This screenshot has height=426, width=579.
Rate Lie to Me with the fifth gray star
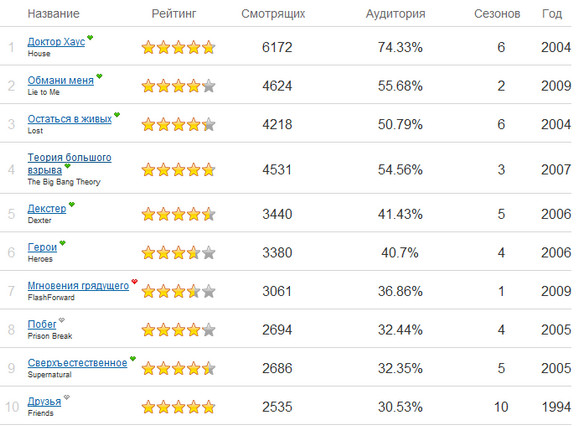[209, 86]
